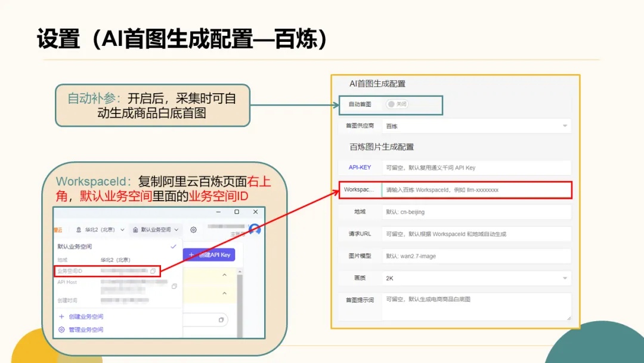Click the vertical scrollbar in Aliyun window
The height and width of the screenshot is (363, 644).
(240, 304)
